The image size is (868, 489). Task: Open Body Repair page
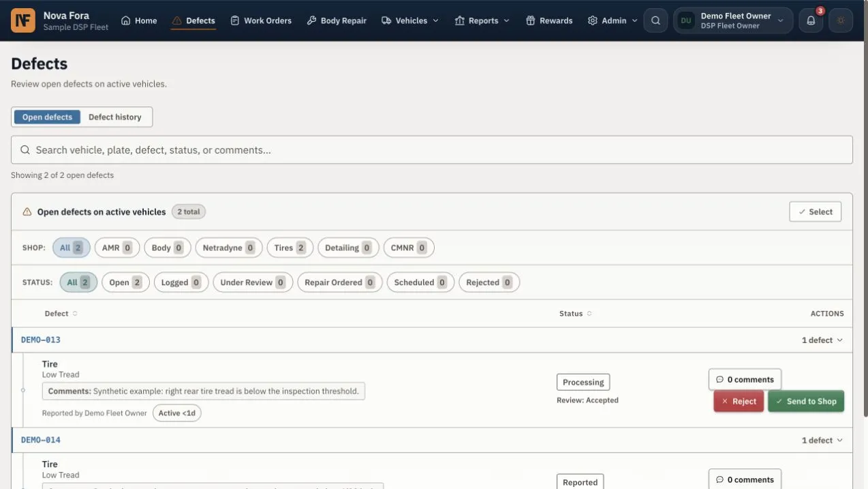pos(337,20)
